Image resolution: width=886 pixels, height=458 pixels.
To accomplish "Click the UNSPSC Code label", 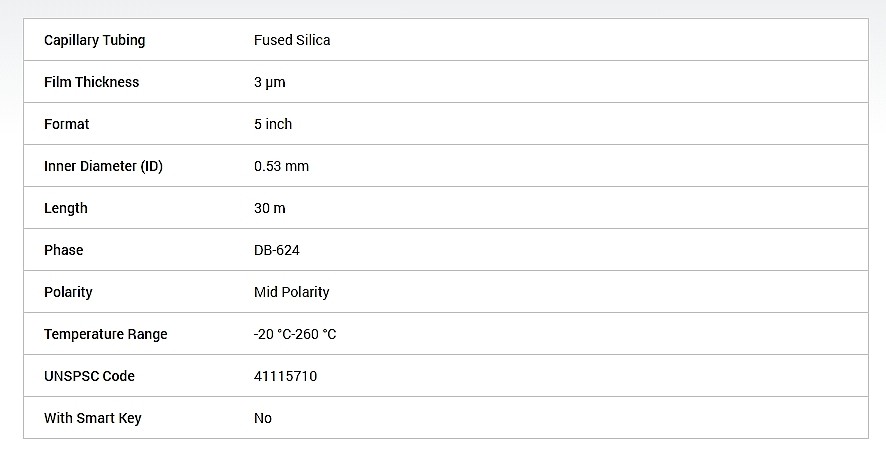I will click(89, 376).
